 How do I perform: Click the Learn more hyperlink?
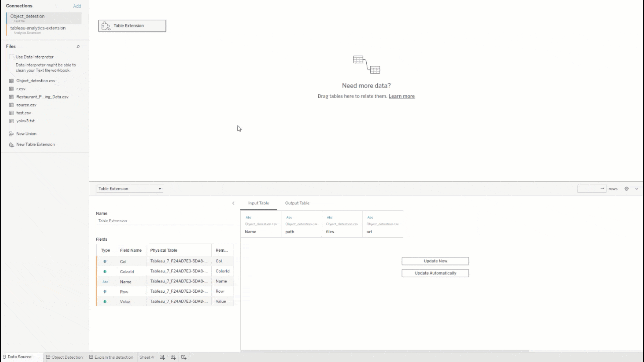401,96
